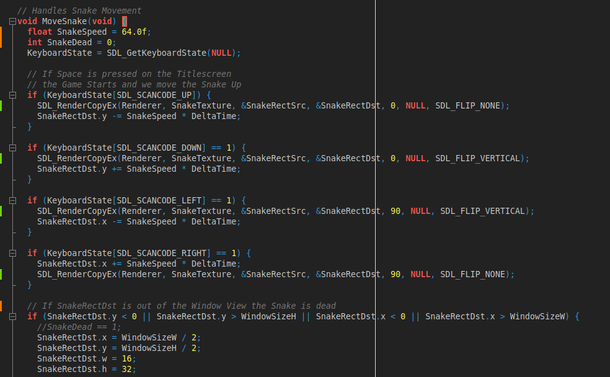Click 'SnakeRectDst.x = WindowSizeW / 2;'
610x377 pixels.
click(x=119, y=337)
